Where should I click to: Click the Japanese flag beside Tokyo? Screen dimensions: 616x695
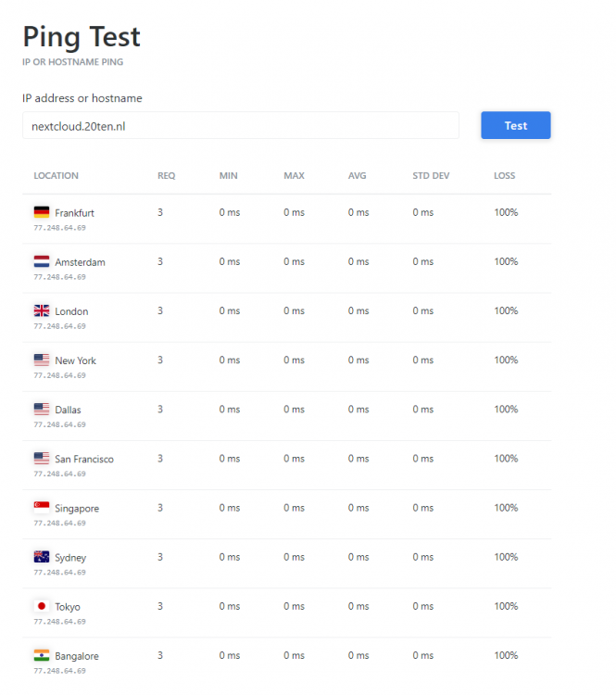pos(42,606)
